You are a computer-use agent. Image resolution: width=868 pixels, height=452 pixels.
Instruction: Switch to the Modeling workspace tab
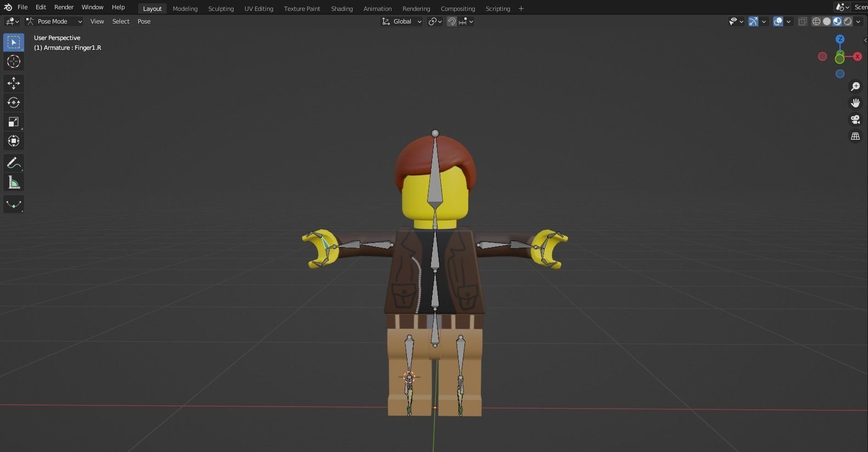(x=185, y=8)
